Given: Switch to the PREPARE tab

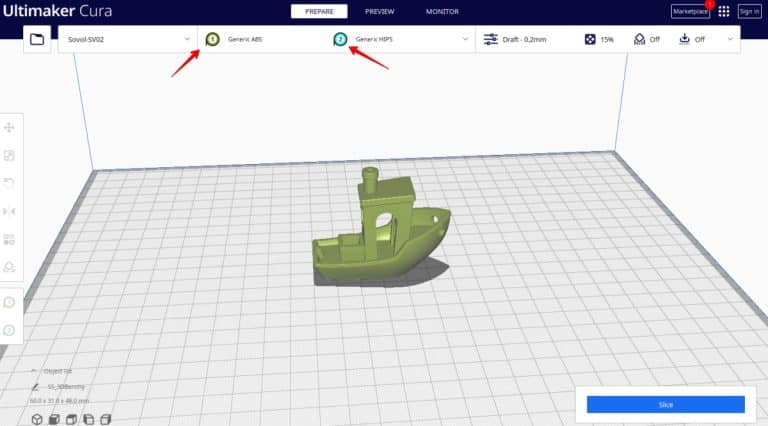Looking at the screenshot, I should pos(319,11).
